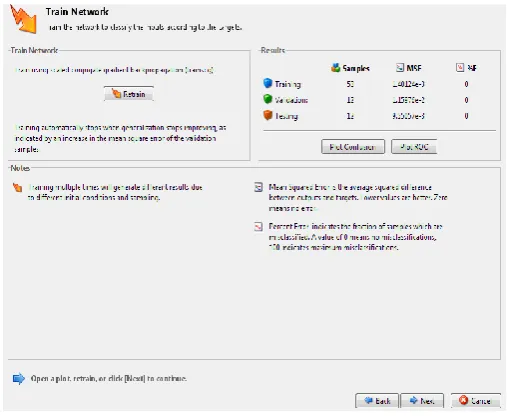The height and width of the screenshot is (416, 507).
Task: Click the Validation samples count value
Action: [350, 100]
